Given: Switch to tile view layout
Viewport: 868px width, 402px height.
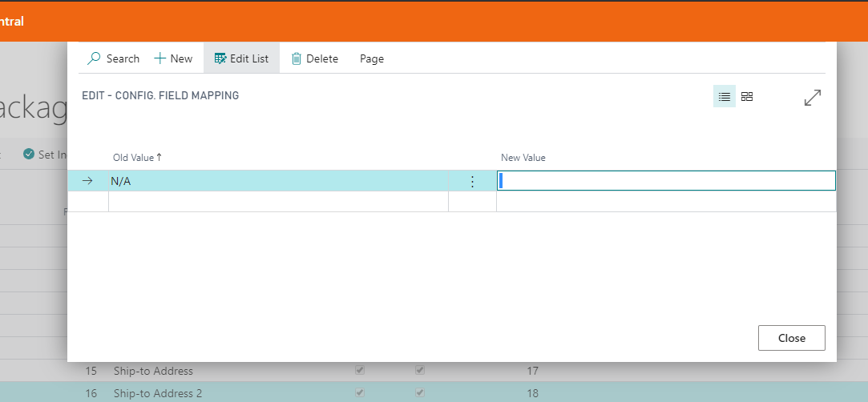Looking at the screenshot, I should click(747, 97).
